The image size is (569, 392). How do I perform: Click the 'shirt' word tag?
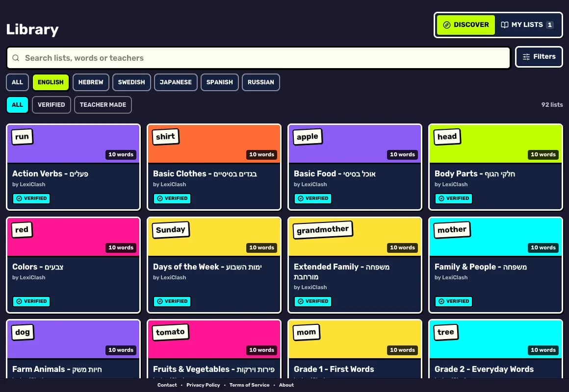pyautogui.click(x=165, y=137)
